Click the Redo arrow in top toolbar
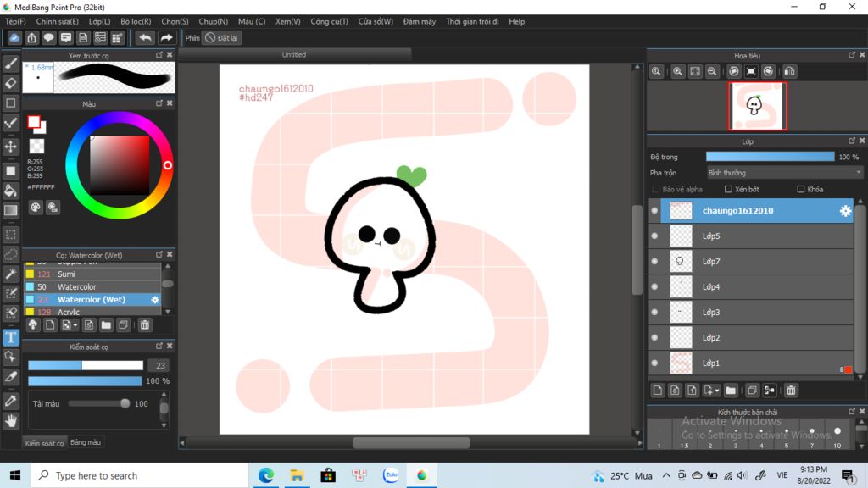868x488 pixels. [x=166, y=37]
